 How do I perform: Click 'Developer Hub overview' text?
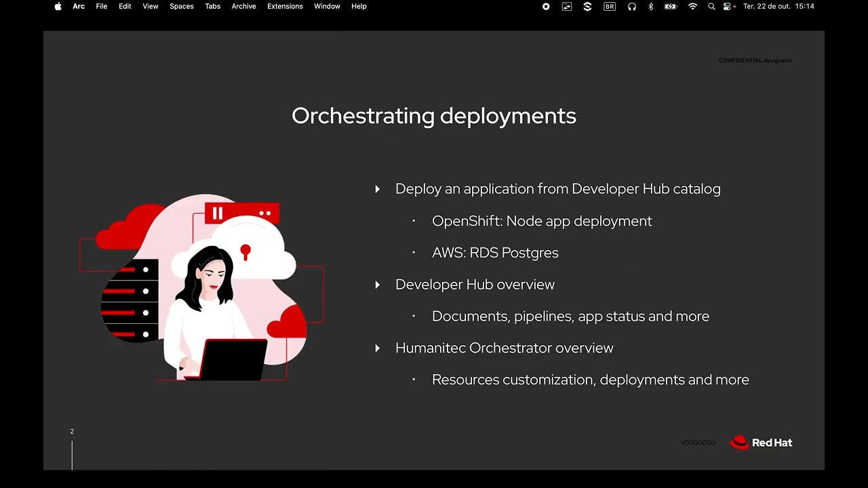475,285
